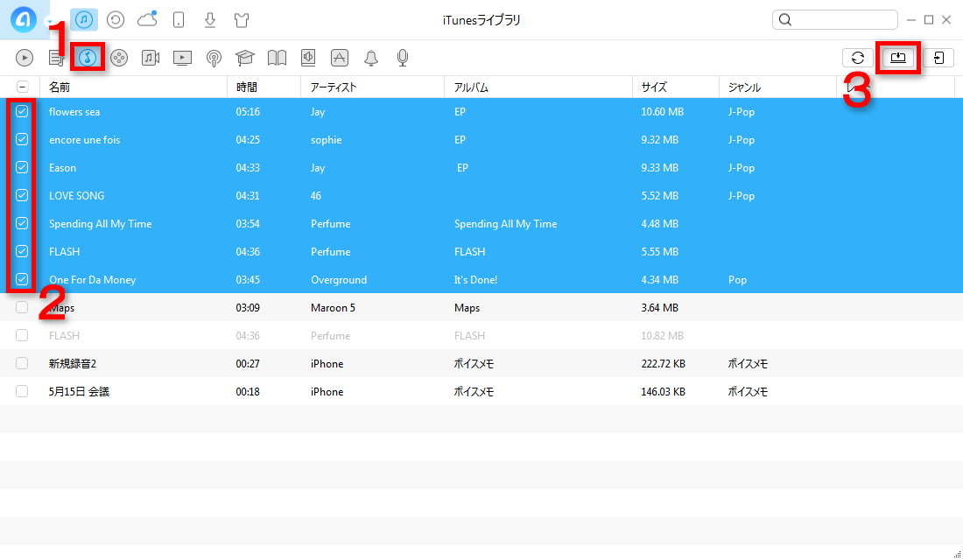Screen dimensions: 963x560
Task: Click the album cell It's Done!
Action: click(x=476, y=280)
